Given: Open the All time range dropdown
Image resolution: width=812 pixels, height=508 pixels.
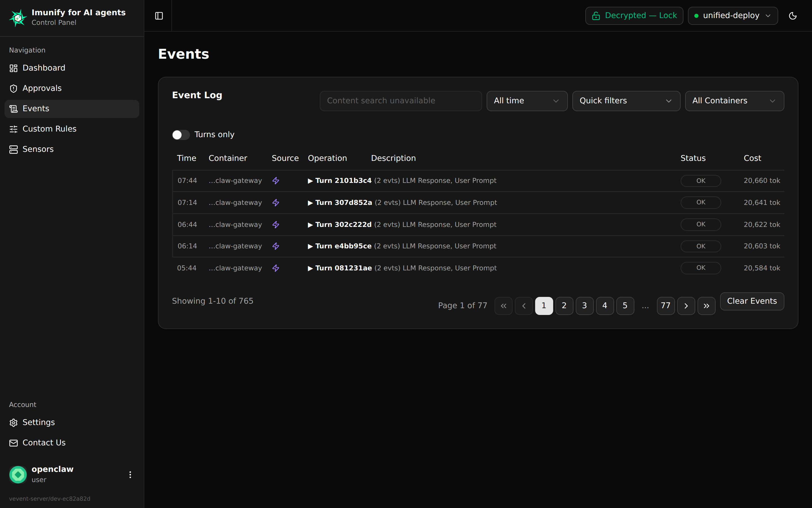Looking at the screenshot, I should click(x=527, y=101).
